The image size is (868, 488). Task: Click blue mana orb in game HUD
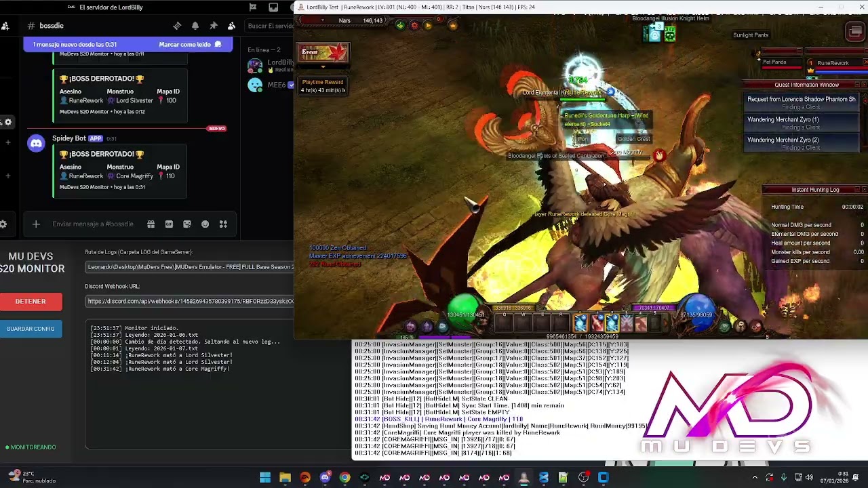pos(697,312)
